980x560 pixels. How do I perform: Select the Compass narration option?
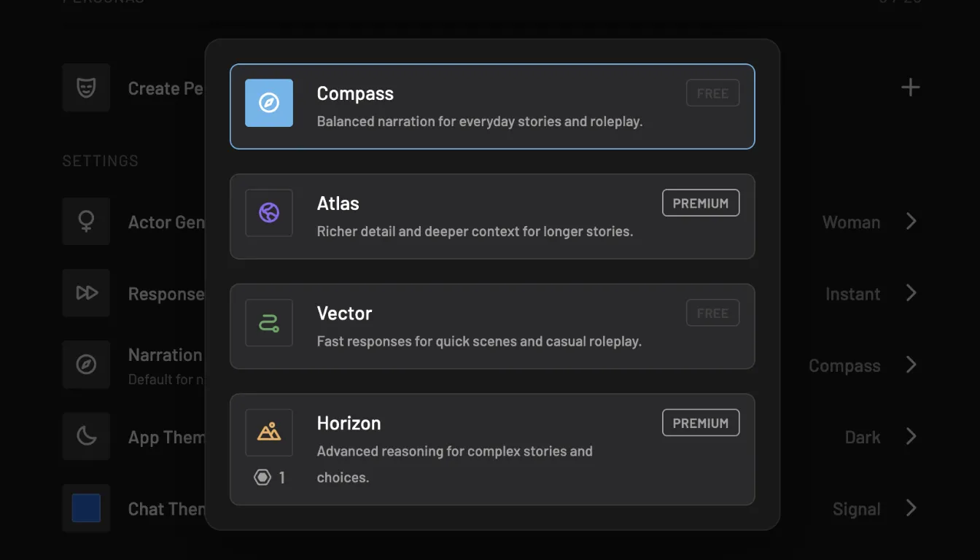[x=492, y=106]
